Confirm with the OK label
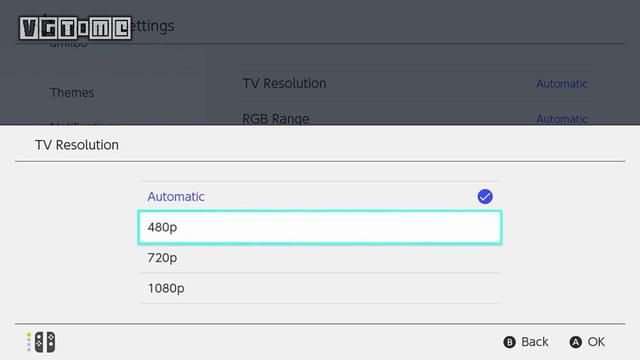Viewport: 640px width, 360px height. (596, 342)
